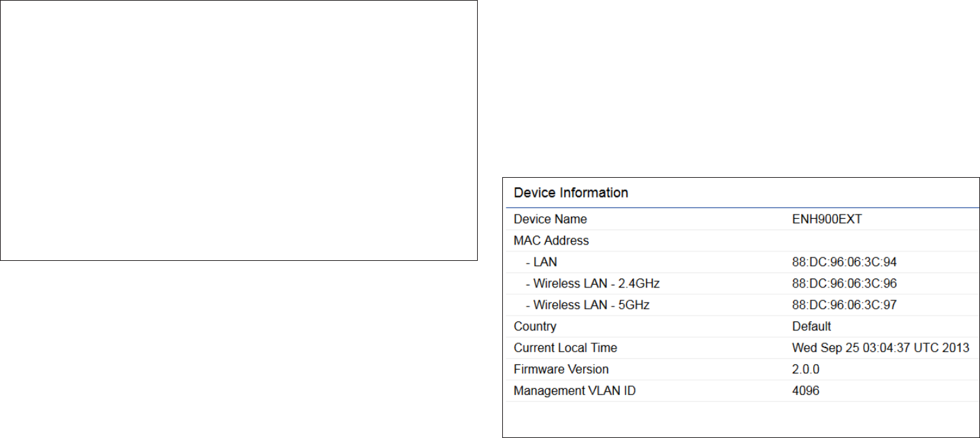Click the Country row label

pos(535,326)
